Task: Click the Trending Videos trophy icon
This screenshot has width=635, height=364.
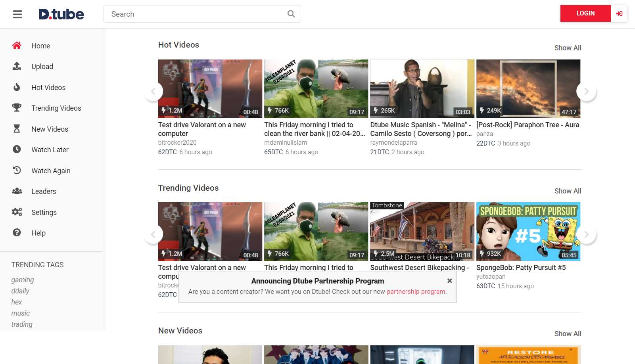Action: pyautogui.click(x=17, y=108)
